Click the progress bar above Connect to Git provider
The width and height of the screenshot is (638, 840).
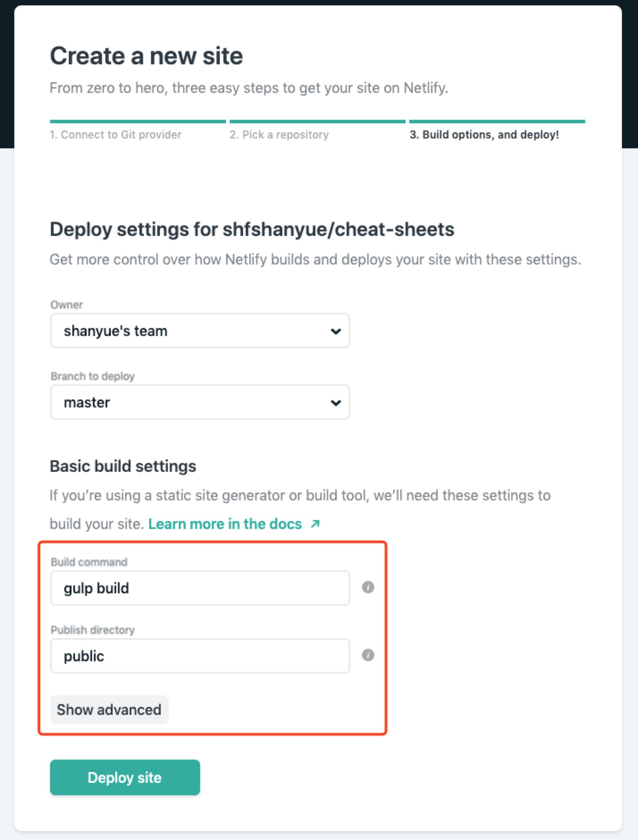(138, 121)
